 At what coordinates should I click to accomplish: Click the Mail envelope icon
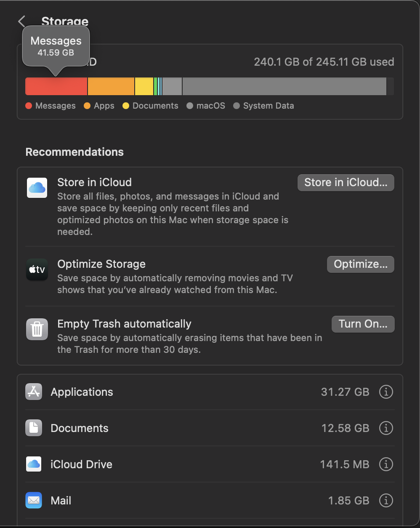click(34, 501)
